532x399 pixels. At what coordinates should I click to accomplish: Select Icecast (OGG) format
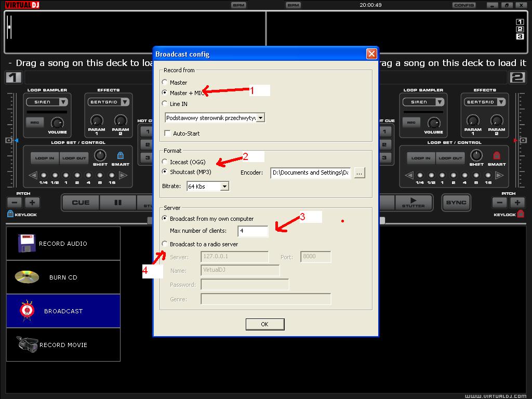[x=165, y=162]
